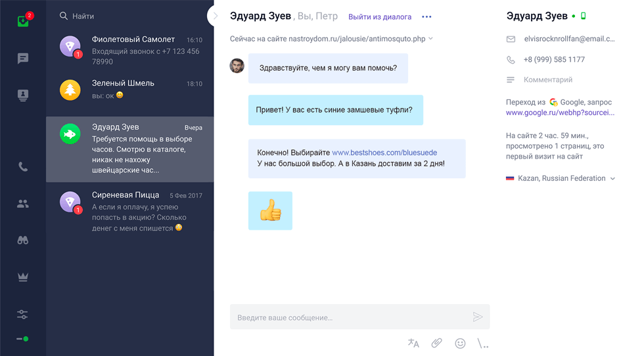Open the inbox icon with 2 badge

coord(23,21)
